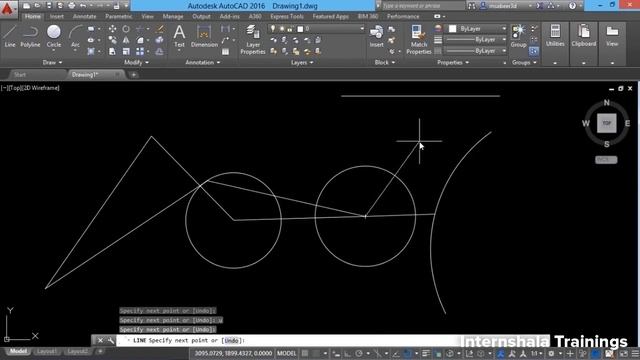Viewport: 640px width, 360px height.
Task: Toggle MODEL space button in status bar
Action: 287,353
